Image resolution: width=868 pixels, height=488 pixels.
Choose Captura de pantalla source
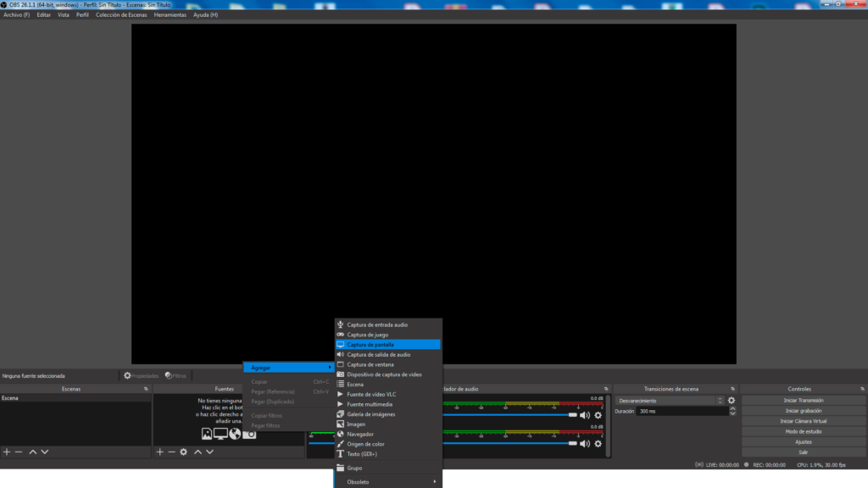tap(387, 345)
